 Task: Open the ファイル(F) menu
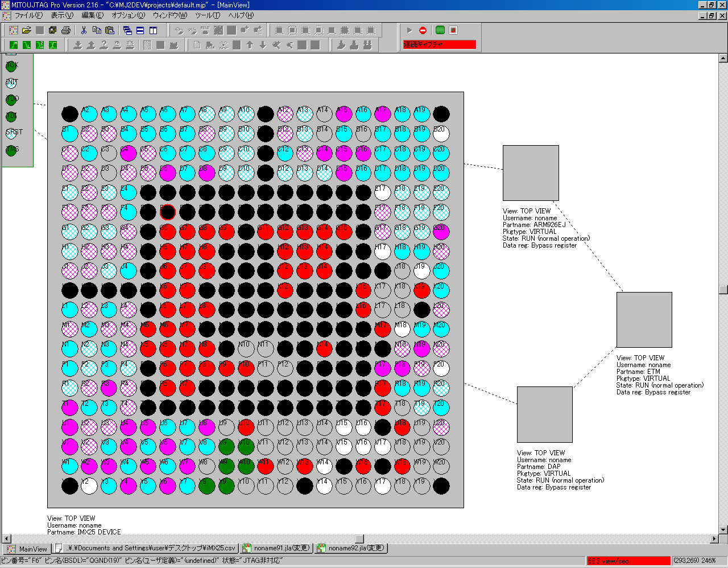pyautogui.click(x=28, y=15)
